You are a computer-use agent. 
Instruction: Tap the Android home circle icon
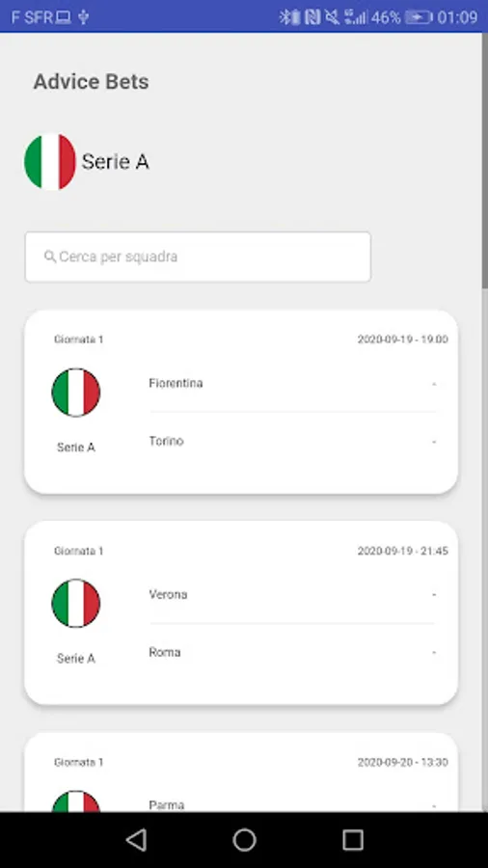pos(244,840)
